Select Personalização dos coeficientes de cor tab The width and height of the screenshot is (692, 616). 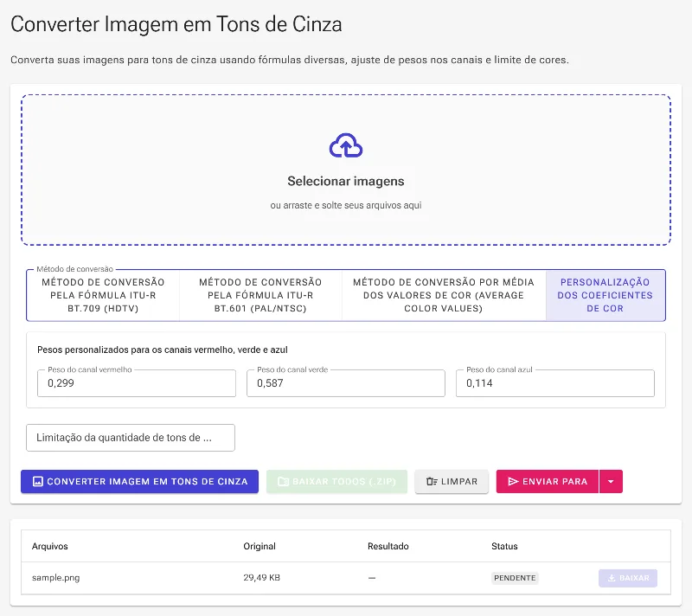(605, 295)
